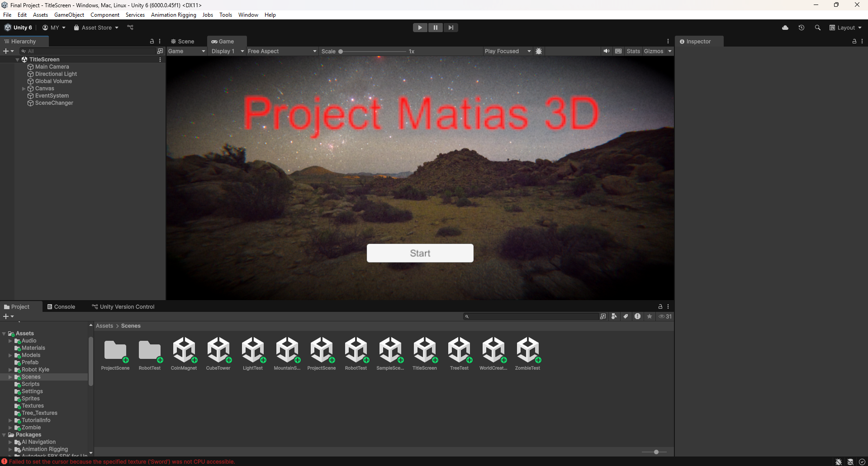Open the Layout dropdown
The height and width of the screenshot is (466, 868).
point(845,28)
